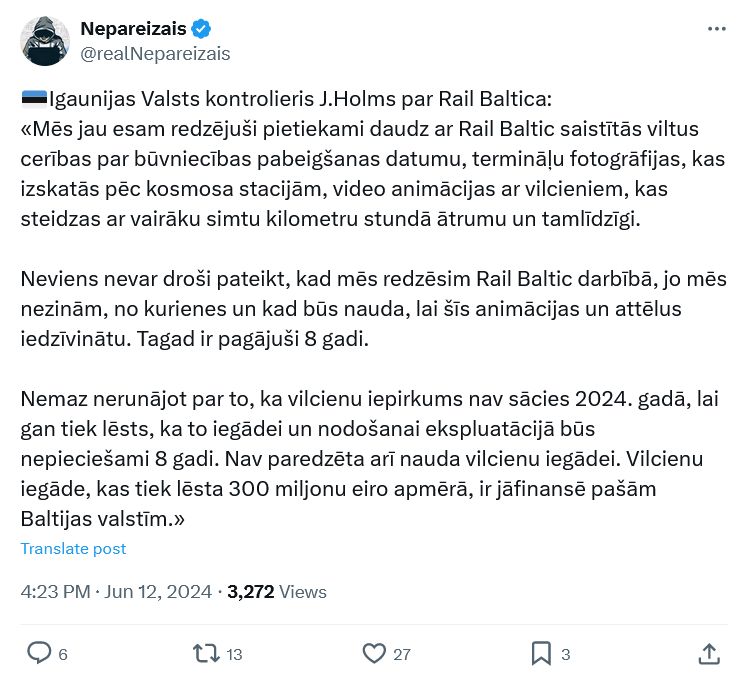The height and width of the screenshot is (682, 748).
Task: Open the @realNepareizais handle link
Action: pyautogui.click(x=155, y=53)
